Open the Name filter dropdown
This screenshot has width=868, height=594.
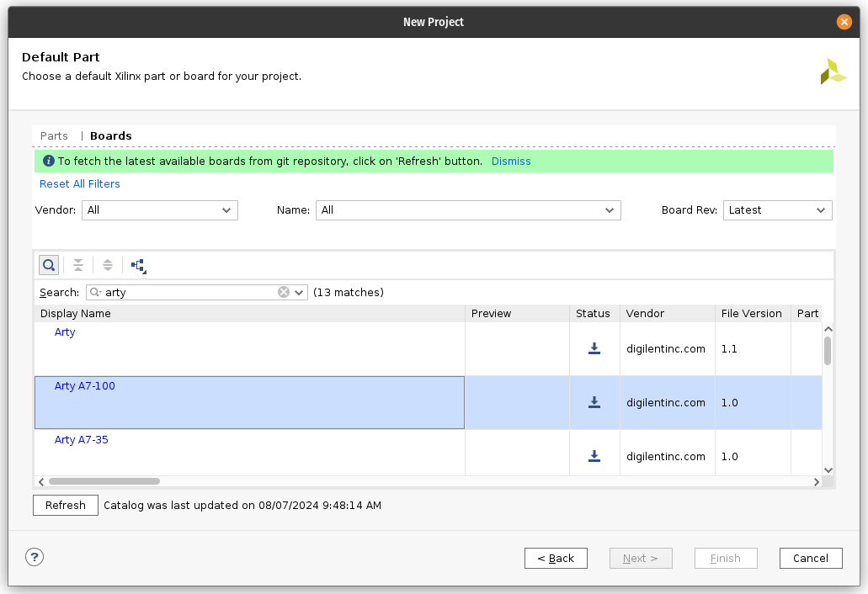pyautogui.click(x=468, y=210)
